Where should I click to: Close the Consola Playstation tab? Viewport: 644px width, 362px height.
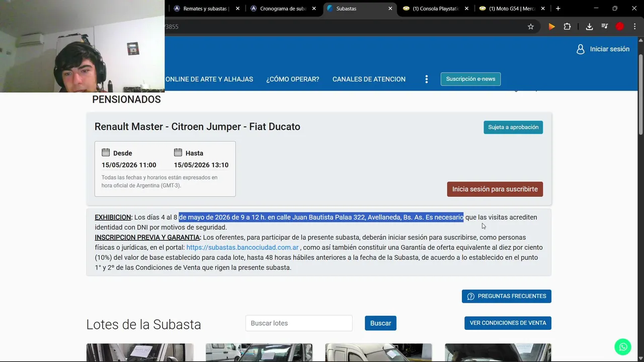pos(466,9)
